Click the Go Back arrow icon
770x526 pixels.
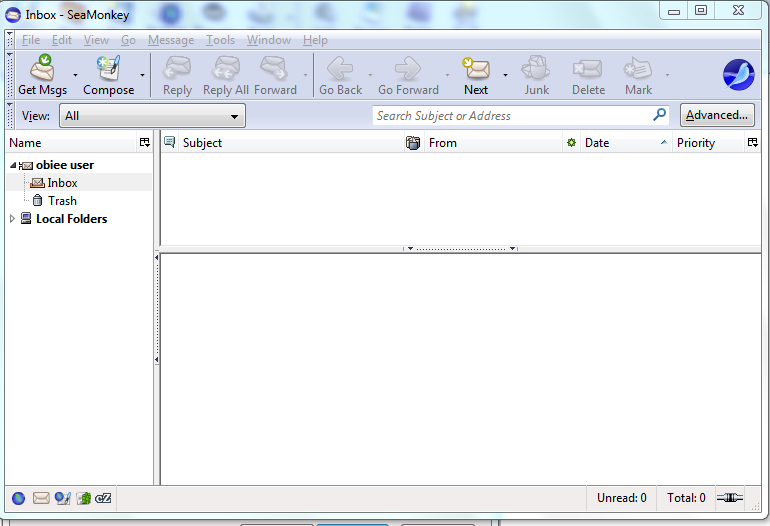tap(340, 68)
